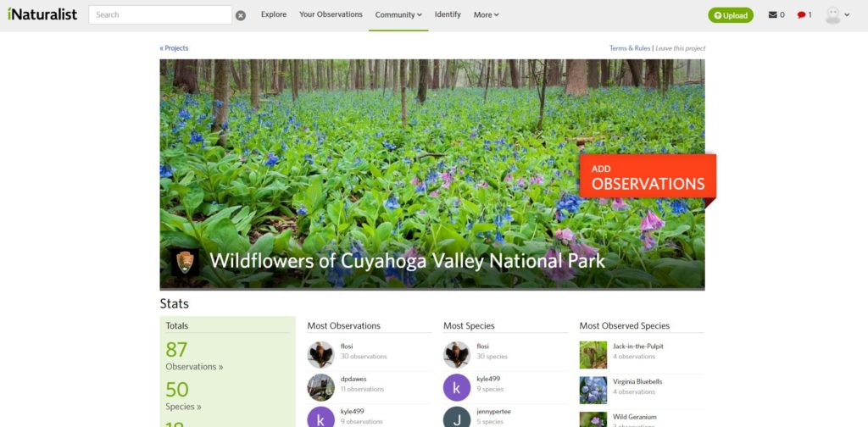The height and width of the screenshot is (427, 868).
Task: Click the '30 observations' text under flosi
Action: (364, 356)
